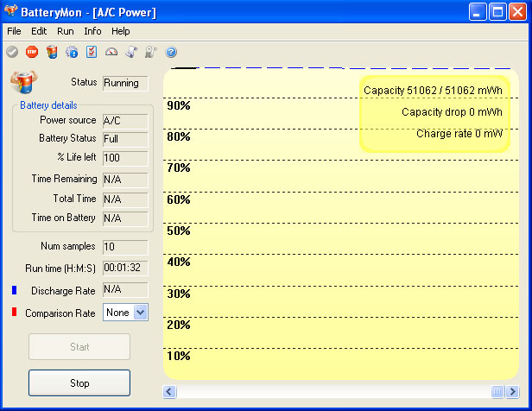The width and height of the screenshot is (532, 411).
Task: Click the red STOP sign toolbar icon
Action: click(x=32, y=52)
